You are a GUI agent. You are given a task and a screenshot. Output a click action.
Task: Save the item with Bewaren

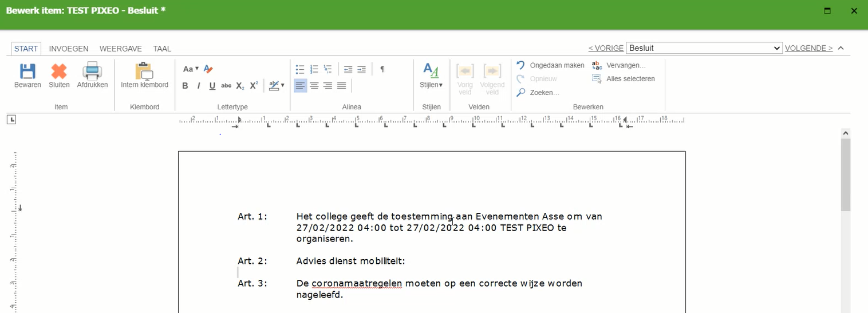(x=27, y=76)
